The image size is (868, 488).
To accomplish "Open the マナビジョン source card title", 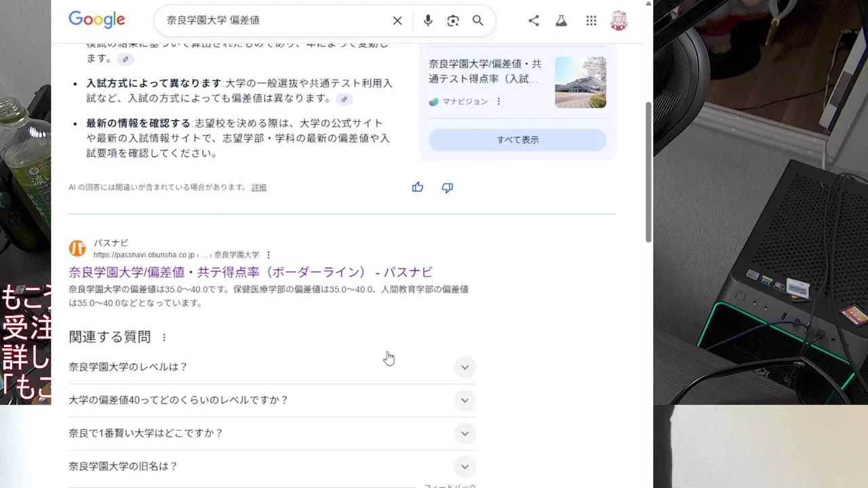I will (x=486, y=71).
